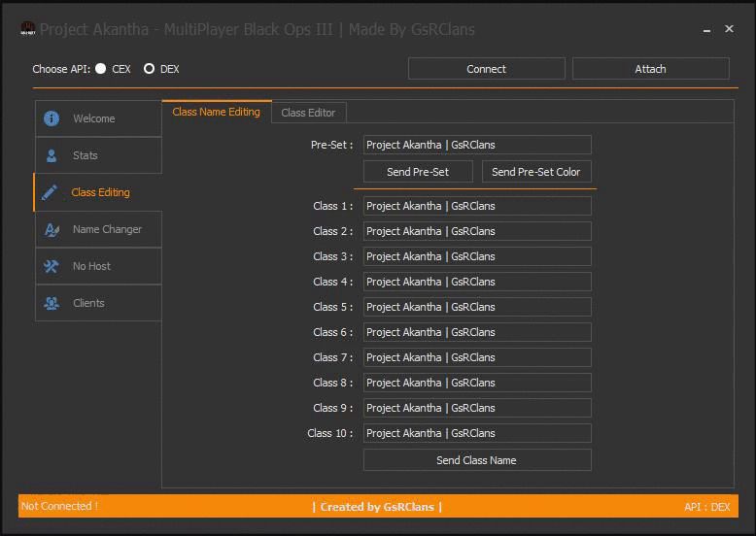Minimize the Project Akantha window
Viewport: 756px width, 536px height.
[706, 30]
